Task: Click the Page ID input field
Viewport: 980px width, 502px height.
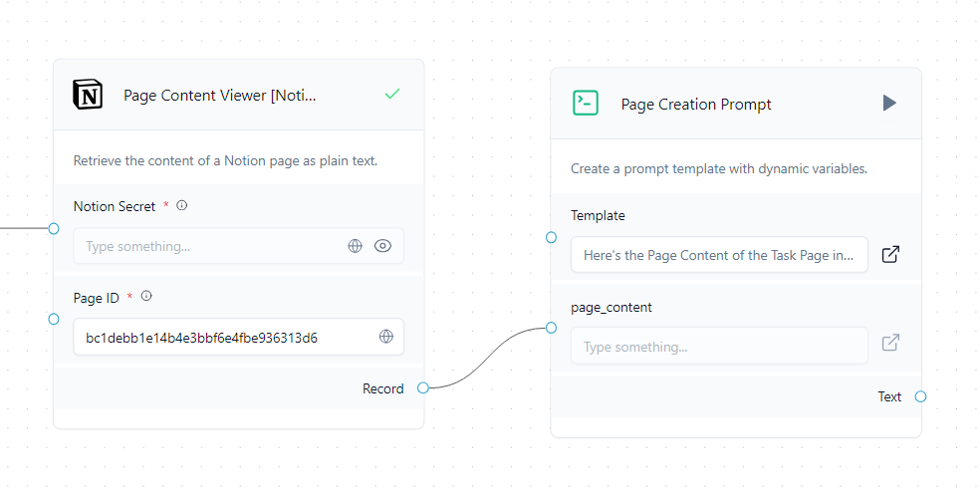Action: [224, 337]
